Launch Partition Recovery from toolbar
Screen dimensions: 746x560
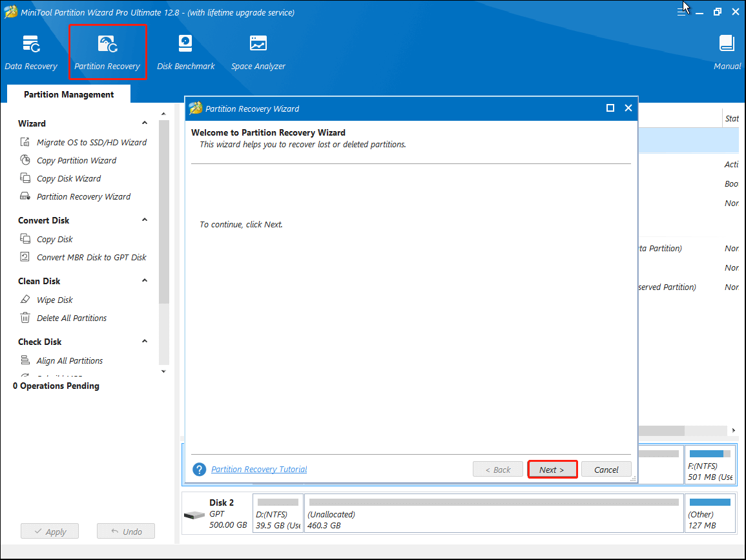point(107,52)
